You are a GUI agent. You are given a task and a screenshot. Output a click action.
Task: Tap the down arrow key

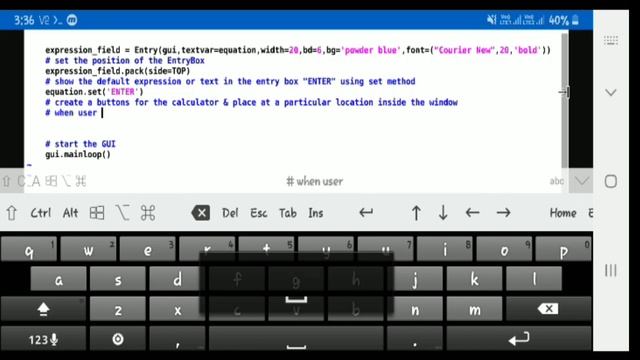(443, 213)
